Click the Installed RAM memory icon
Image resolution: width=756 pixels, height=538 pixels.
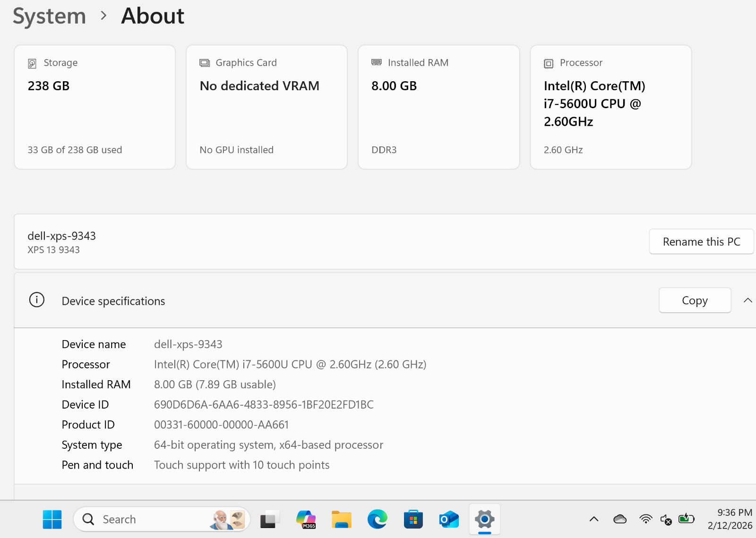click(x=377, y=62)
